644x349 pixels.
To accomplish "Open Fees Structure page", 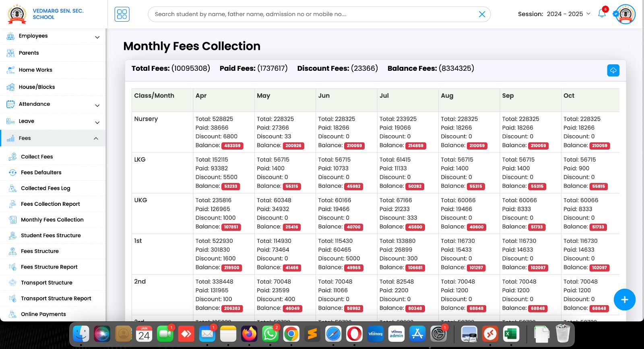I will click(53, 251).
